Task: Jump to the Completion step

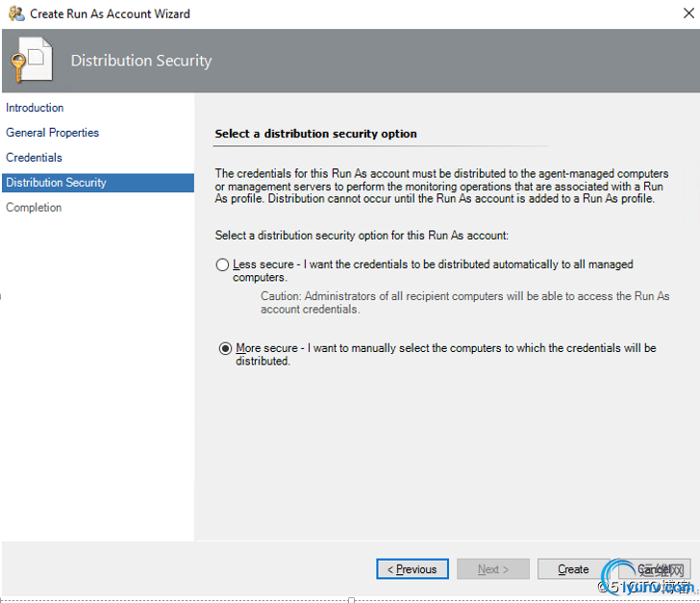Action: point(34,208)
